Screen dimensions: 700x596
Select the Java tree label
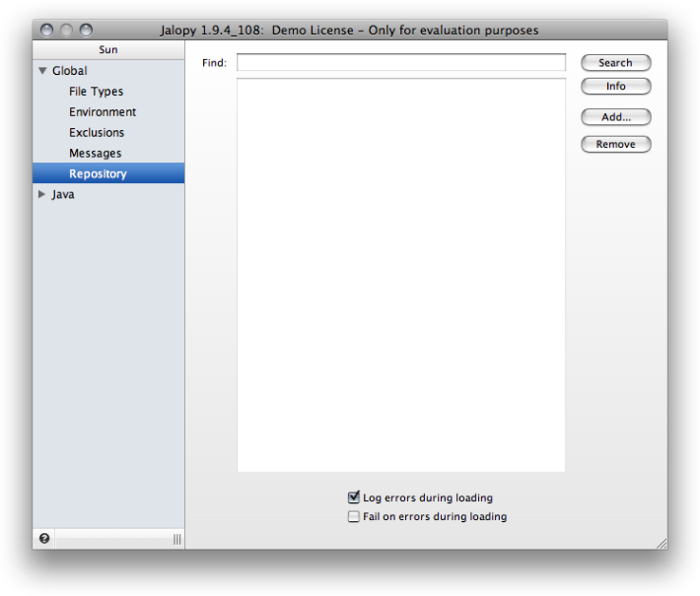click(x=63, y=194)
